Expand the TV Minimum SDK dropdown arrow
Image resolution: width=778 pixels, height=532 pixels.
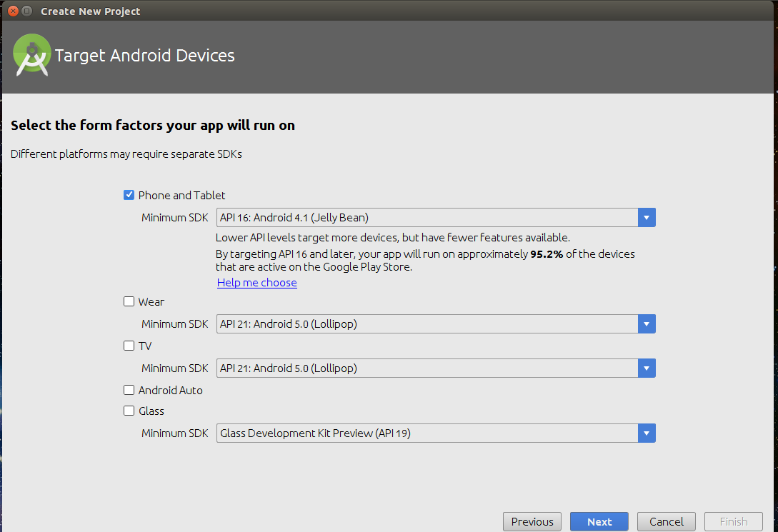click(647, 368)
